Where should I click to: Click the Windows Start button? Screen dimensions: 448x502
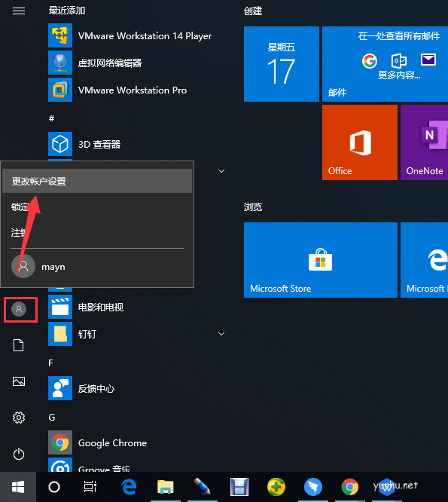pyautogui.click(x=18, y=487)
